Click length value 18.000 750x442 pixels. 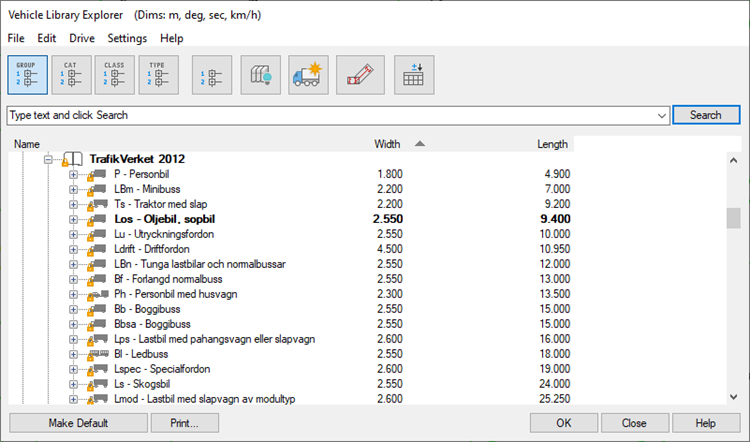(x=555, y=354)
